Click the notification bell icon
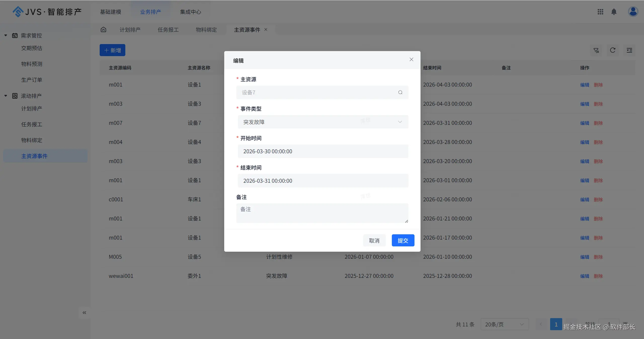The image size is (644, 339). [614, 12]
